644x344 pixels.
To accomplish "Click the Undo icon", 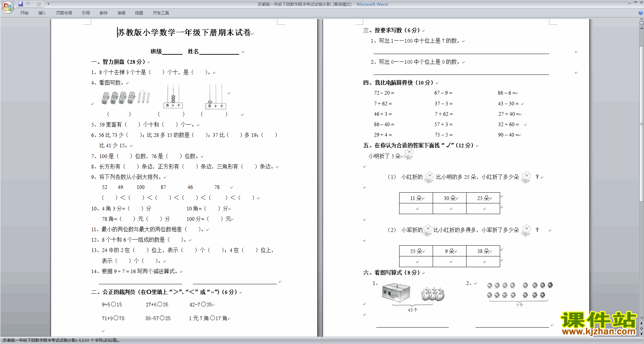I will 28,4.
